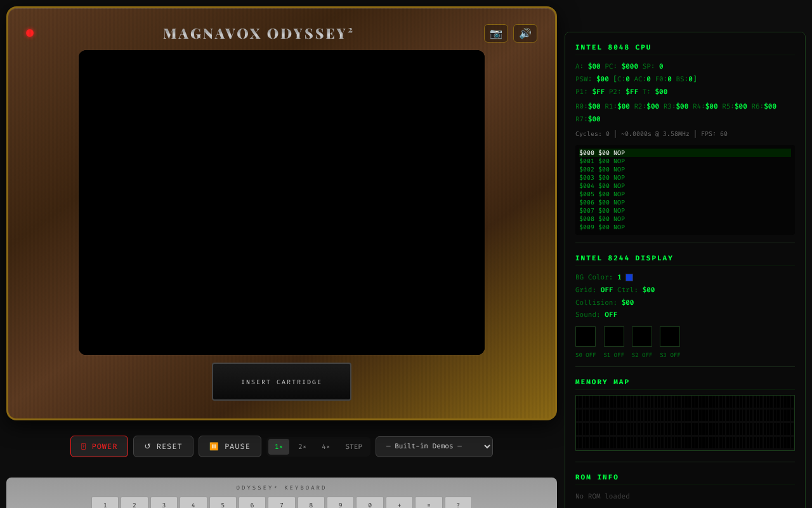This screenshot has height=508, width=812.
Task: Select the S0 sprite preview box
Action: click(x=586, y=337)
